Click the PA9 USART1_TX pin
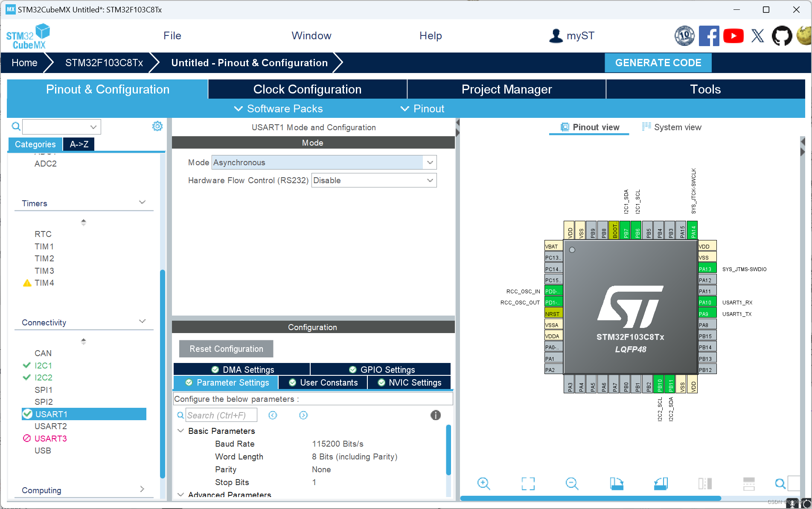The height and width of the screenshot is (509, 812). (x=707, y=314)
